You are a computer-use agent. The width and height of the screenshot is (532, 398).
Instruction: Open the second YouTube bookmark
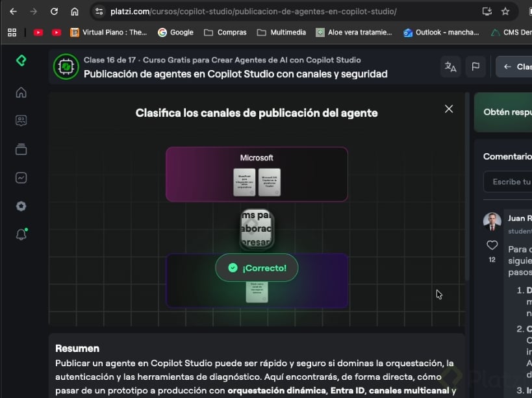click(57, 32)
